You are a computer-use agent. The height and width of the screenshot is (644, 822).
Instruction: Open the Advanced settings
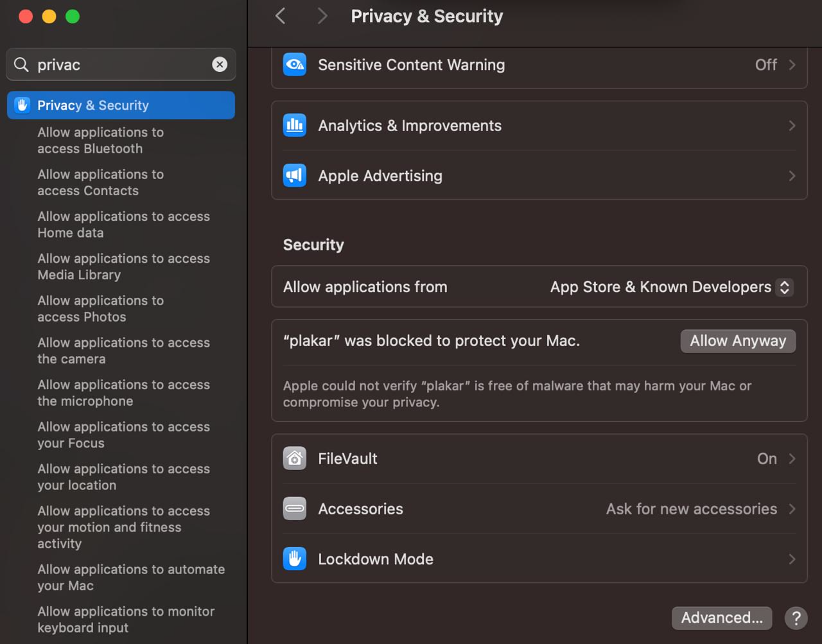pos(721,618)
